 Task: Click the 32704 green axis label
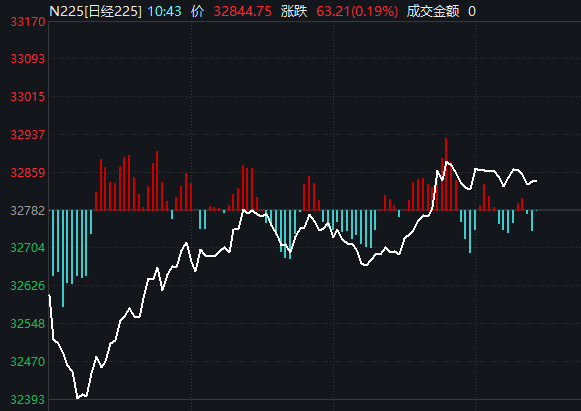pyautogui.click(x=28, y=248)
